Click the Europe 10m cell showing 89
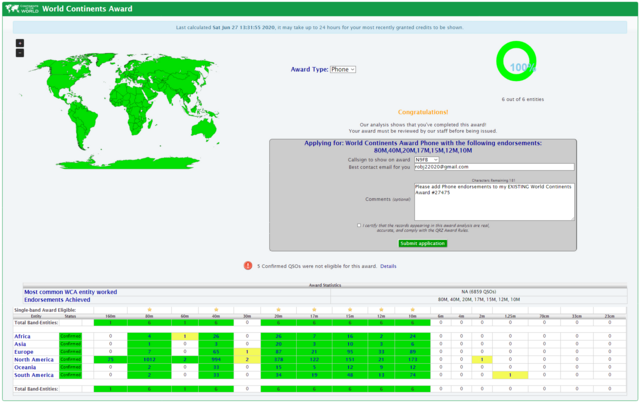640x402 pixels. [x=412, y=352]
